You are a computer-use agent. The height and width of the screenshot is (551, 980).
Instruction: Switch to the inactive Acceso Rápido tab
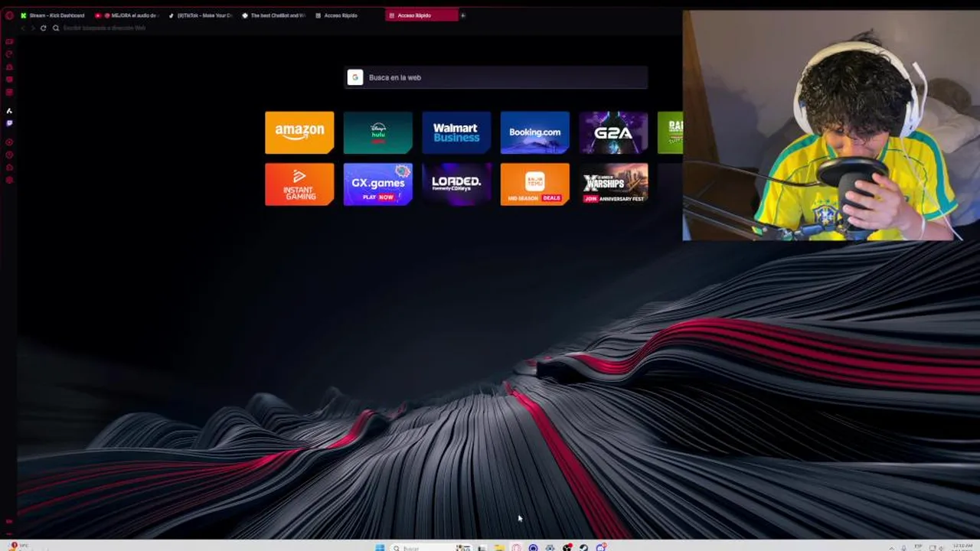point(348,15)
